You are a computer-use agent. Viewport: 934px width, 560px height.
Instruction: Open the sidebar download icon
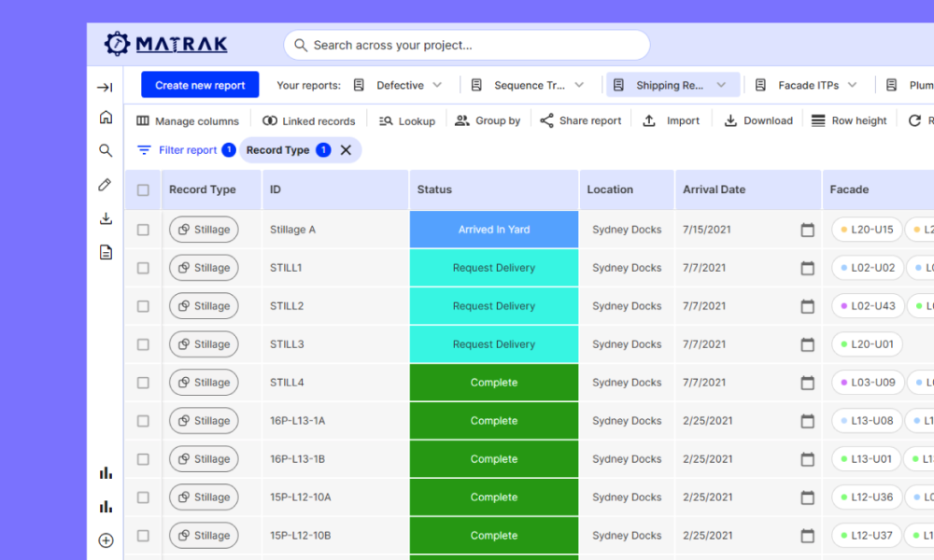[x=106, y=218]
